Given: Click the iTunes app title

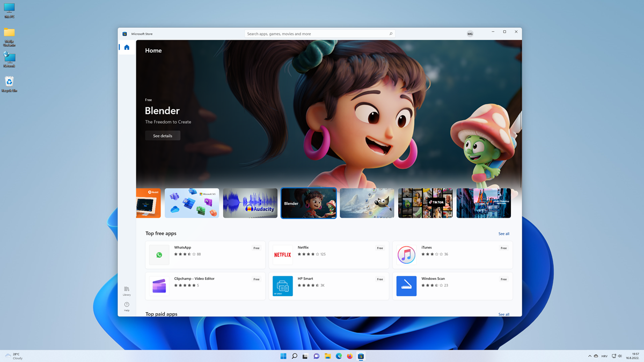Looking at the screenshot, I should (x=427, y=248).
